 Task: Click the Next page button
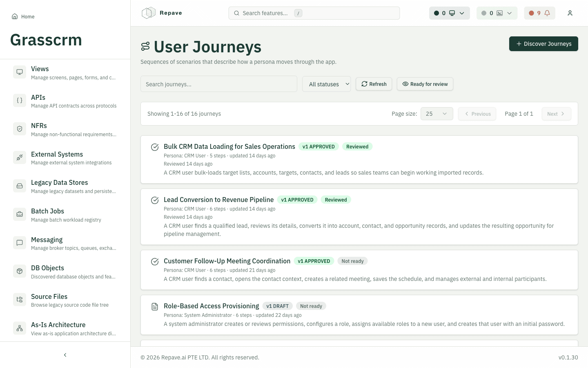(x=556, y=114)
